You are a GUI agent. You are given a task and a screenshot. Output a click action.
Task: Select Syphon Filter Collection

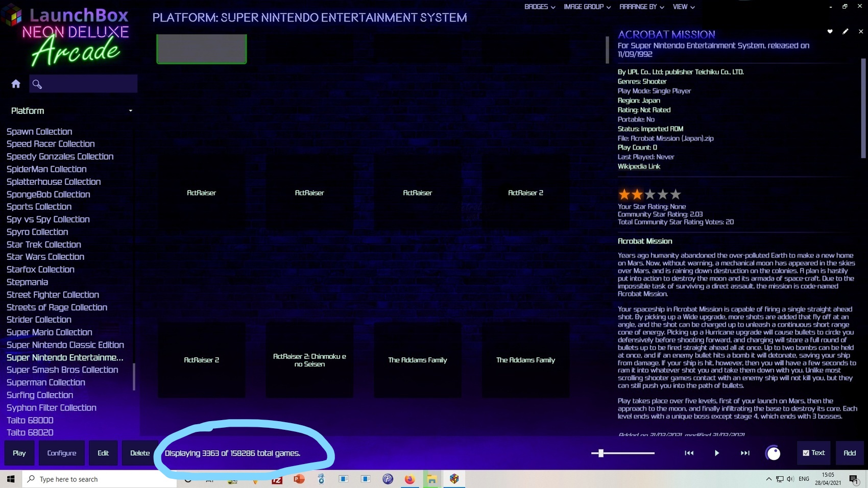[x=52, y=408]
